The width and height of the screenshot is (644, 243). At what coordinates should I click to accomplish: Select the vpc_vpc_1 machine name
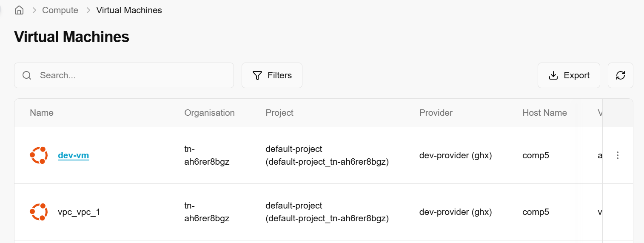[x=79, y=212]
